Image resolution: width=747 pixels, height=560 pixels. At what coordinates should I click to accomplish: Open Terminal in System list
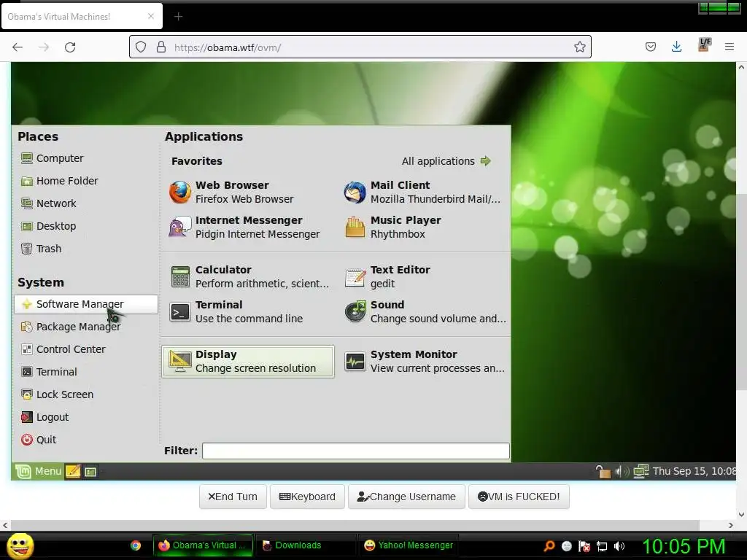click(x=49, y=372)
